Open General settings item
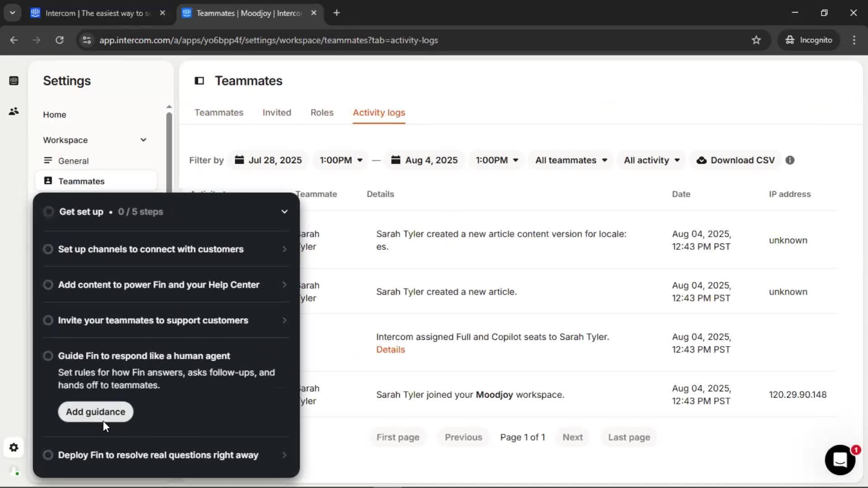Image resolution: width=868 pixels, height=488 pixels. point(96,161)
